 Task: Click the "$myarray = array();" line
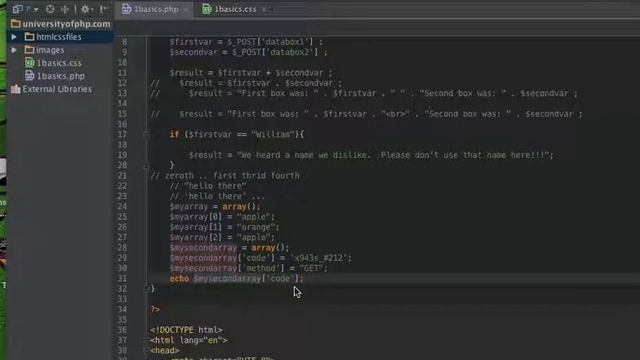[215, 207]
